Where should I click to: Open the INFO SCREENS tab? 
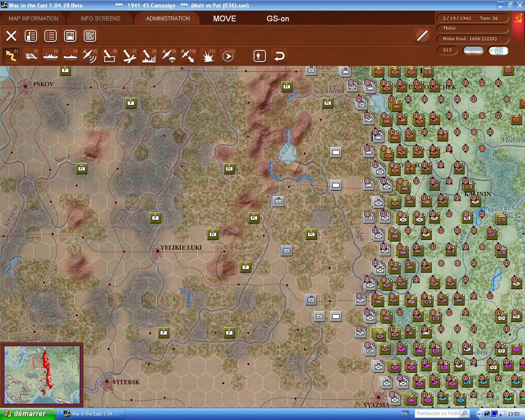(100, 18)
